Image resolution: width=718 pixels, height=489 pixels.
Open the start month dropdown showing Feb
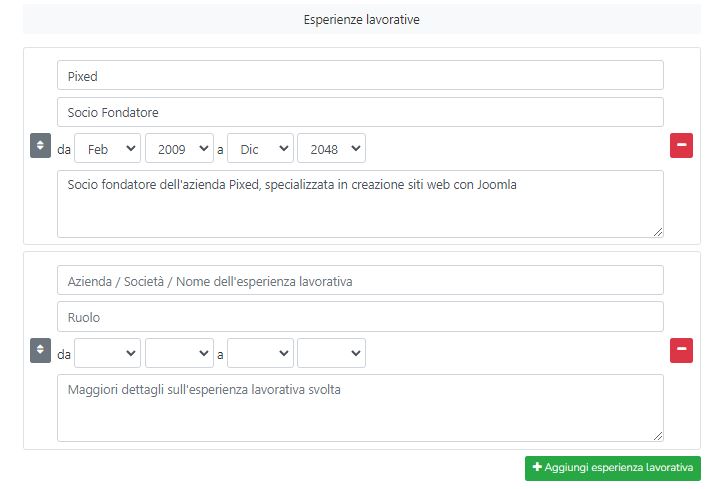coord(108,148)
